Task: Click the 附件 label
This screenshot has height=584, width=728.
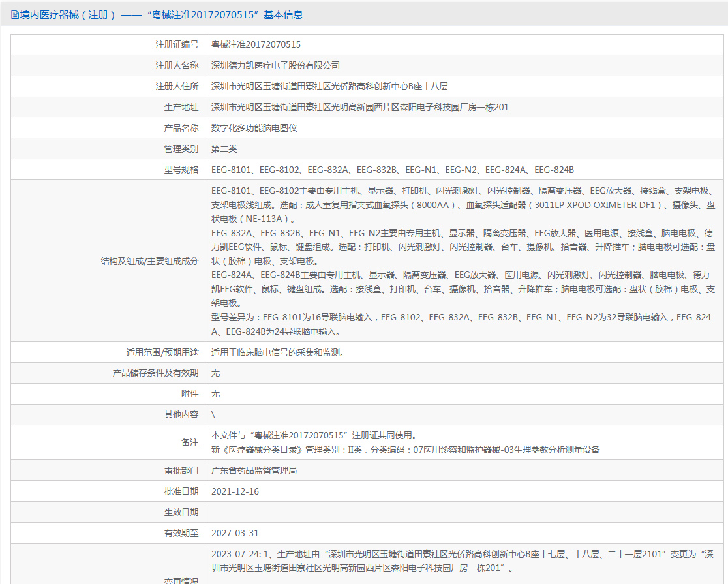Action: pos(190,394)
